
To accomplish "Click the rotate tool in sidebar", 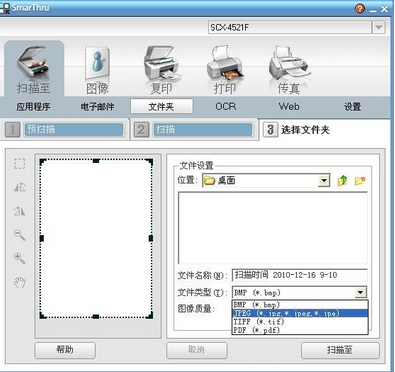I will point(20,211).
